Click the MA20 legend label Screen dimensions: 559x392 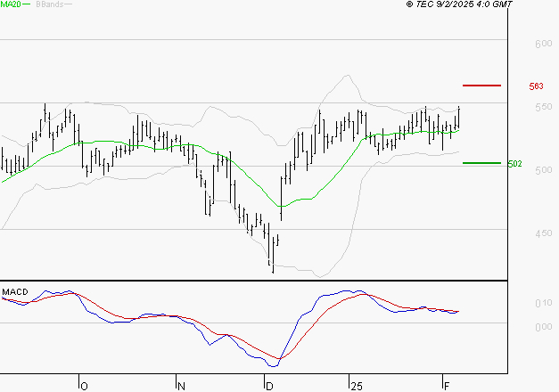[11, 4]
